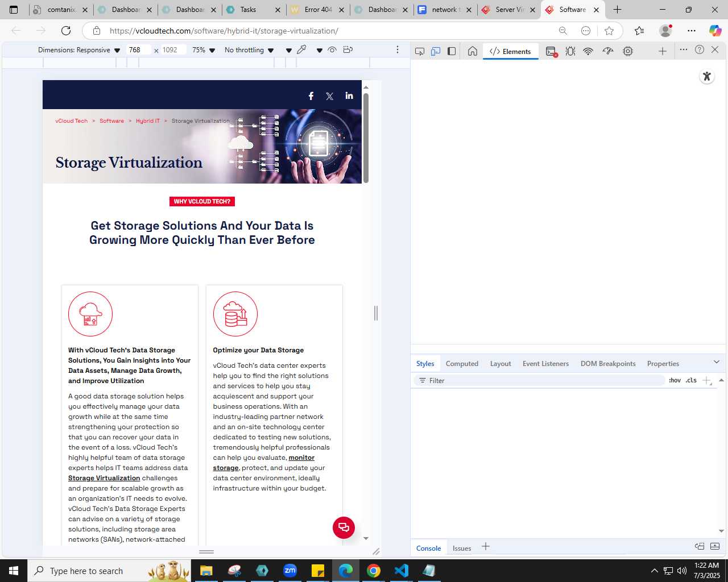This screenshot has width=728, height=582.
Task: Expand more style tabs chevron
Action: [717, 362]
